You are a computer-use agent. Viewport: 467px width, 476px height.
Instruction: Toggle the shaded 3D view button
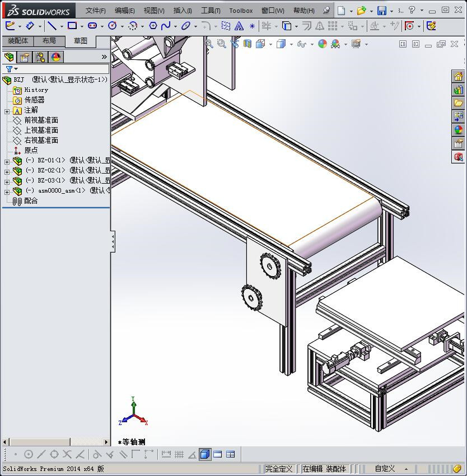click(205, 454)
